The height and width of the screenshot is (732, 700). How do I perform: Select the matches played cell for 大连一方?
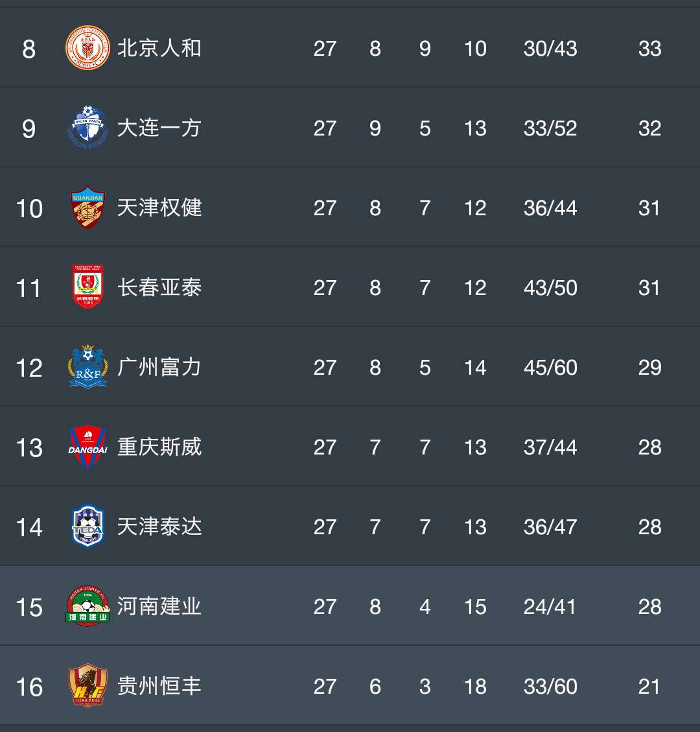(x=325, y=128)
